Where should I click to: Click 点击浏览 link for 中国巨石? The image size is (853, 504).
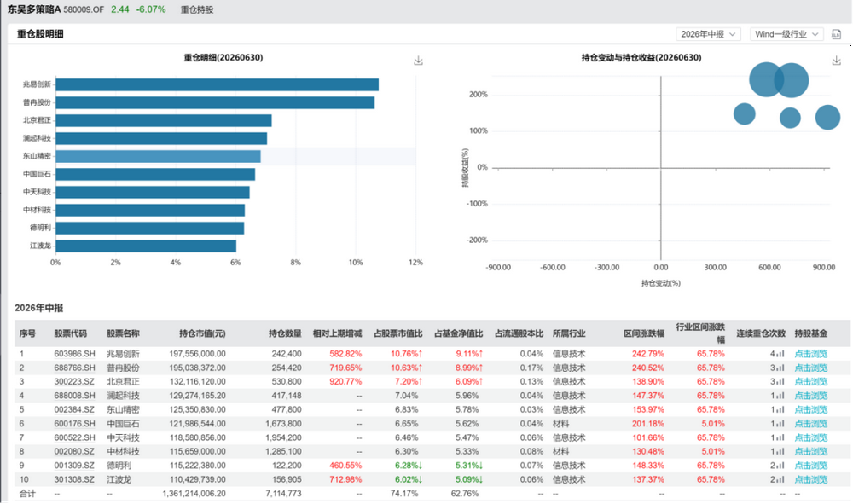tap(810, 424)
